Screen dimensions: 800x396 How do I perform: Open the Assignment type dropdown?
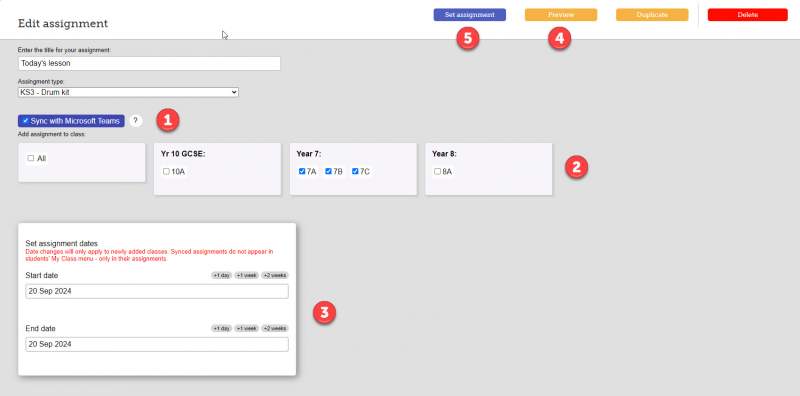click(x=128, y=92)
